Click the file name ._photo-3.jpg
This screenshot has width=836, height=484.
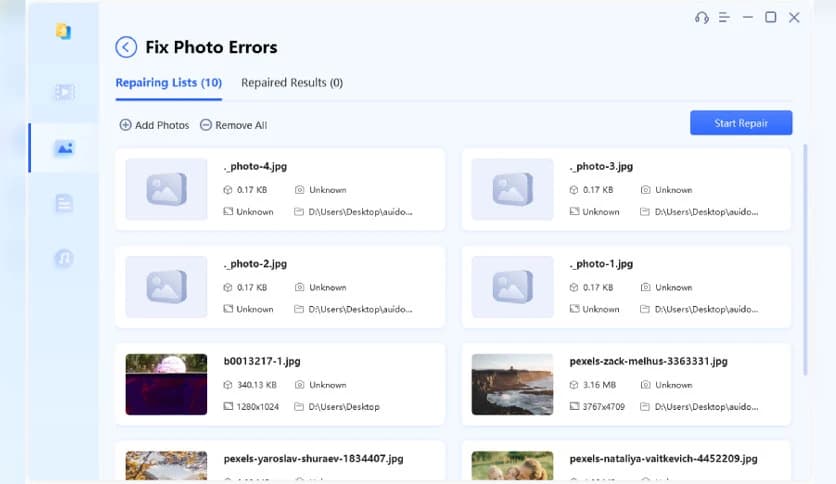601,166
